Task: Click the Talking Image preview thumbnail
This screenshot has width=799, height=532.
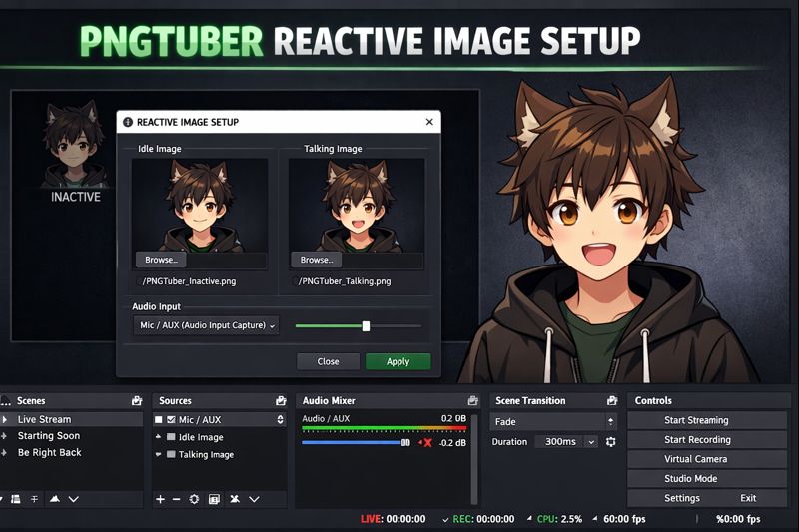Action: pos(357,205)
